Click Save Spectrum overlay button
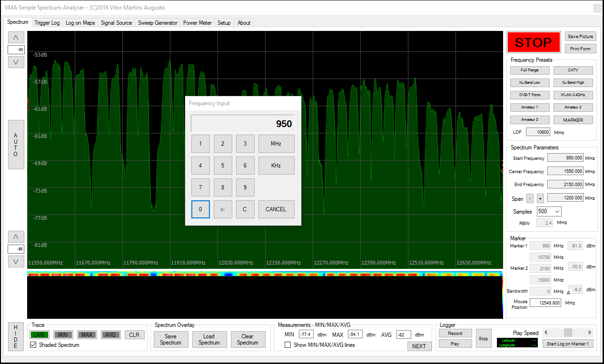 pos(170,340)
